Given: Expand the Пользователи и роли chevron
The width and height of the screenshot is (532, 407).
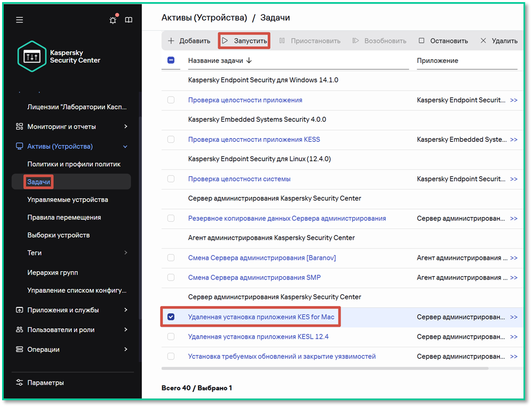Looking at the screenshot, I should [125, 330].
